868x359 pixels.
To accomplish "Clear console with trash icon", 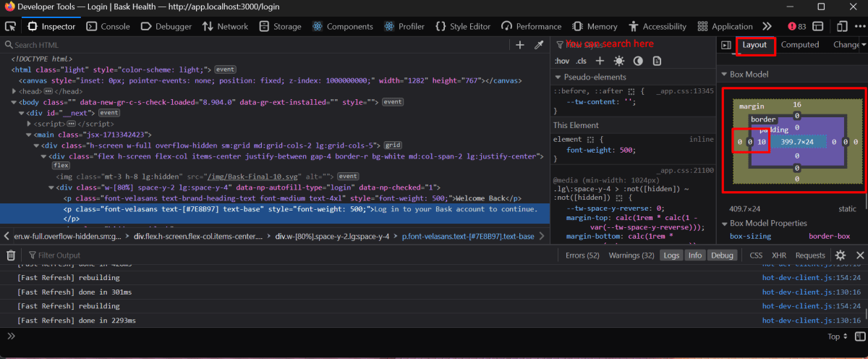I will (11, 255).
